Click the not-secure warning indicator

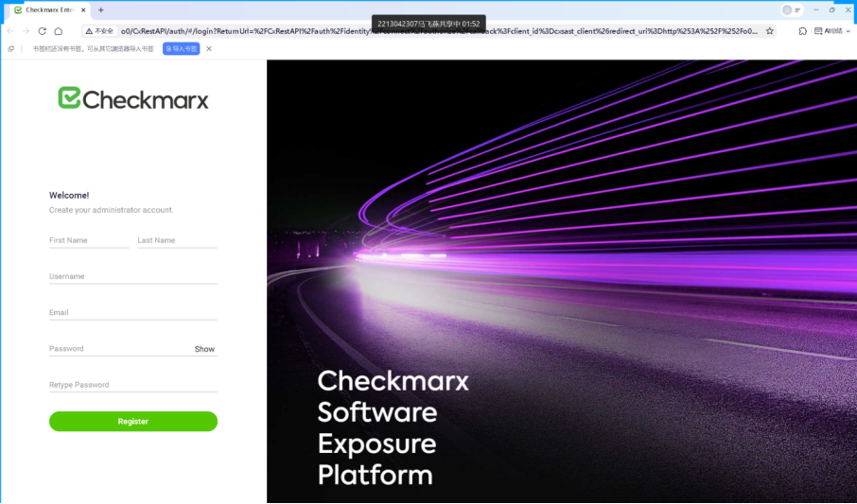[99, 31]
